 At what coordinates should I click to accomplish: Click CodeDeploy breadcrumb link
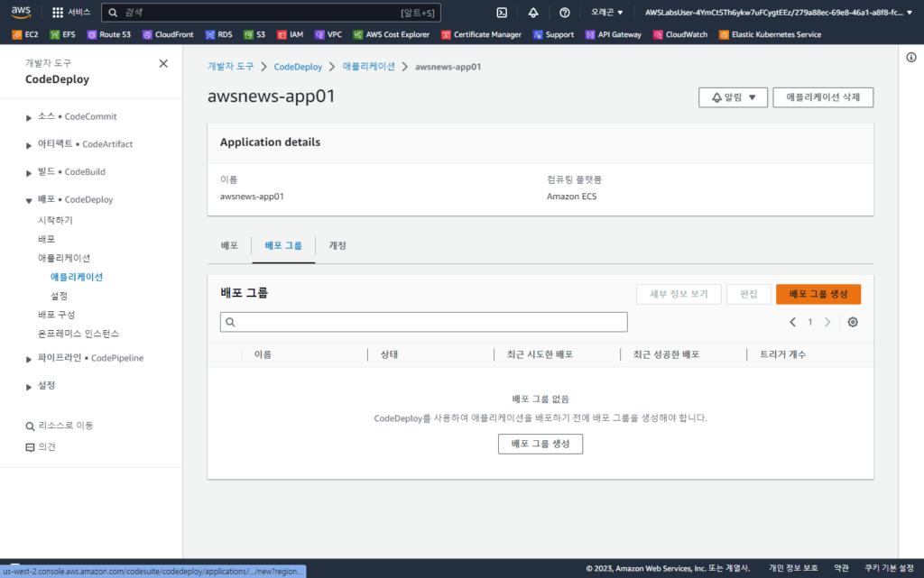click(x=298, y=67)
